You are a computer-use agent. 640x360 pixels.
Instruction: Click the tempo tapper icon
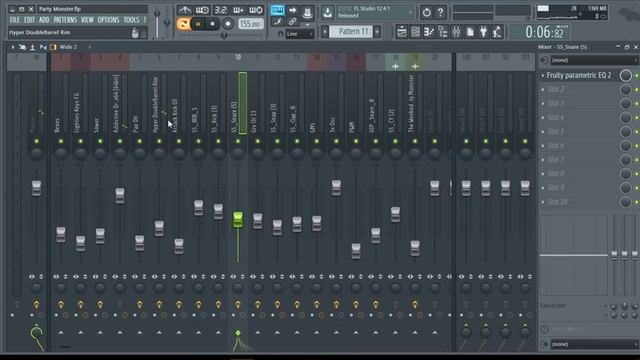click(x=497, y=32)
